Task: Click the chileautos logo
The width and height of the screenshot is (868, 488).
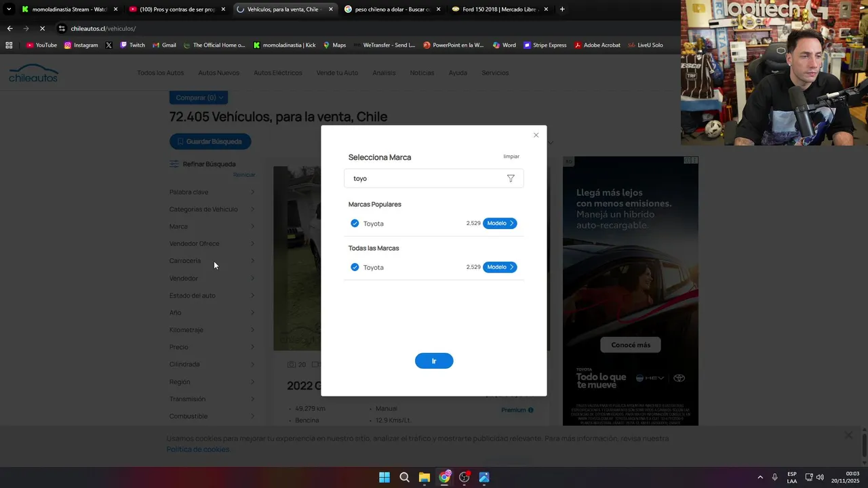Action: tap(33, 73)
